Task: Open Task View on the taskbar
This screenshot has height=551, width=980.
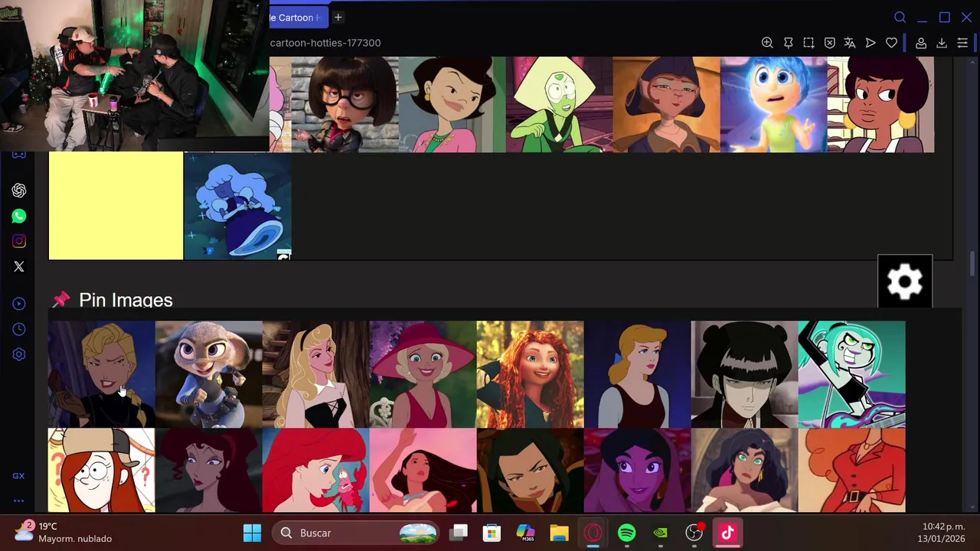Action: 459,533
